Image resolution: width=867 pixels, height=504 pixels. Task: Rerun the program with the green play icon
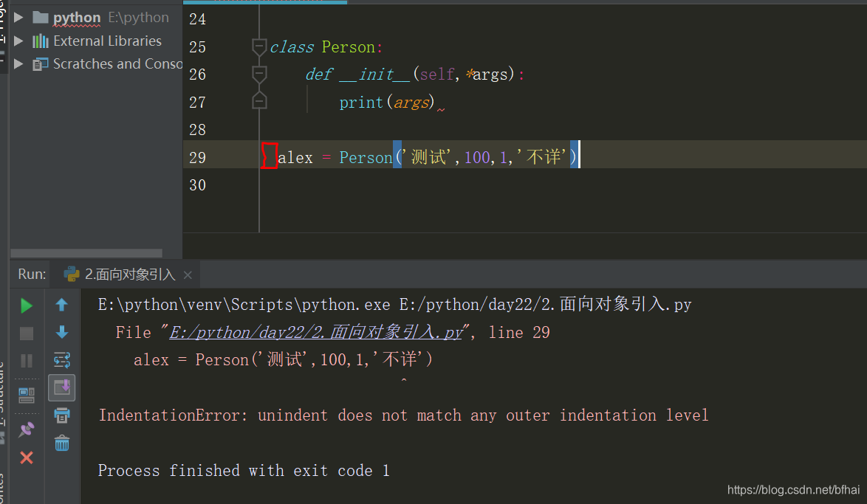click(26, 305)
